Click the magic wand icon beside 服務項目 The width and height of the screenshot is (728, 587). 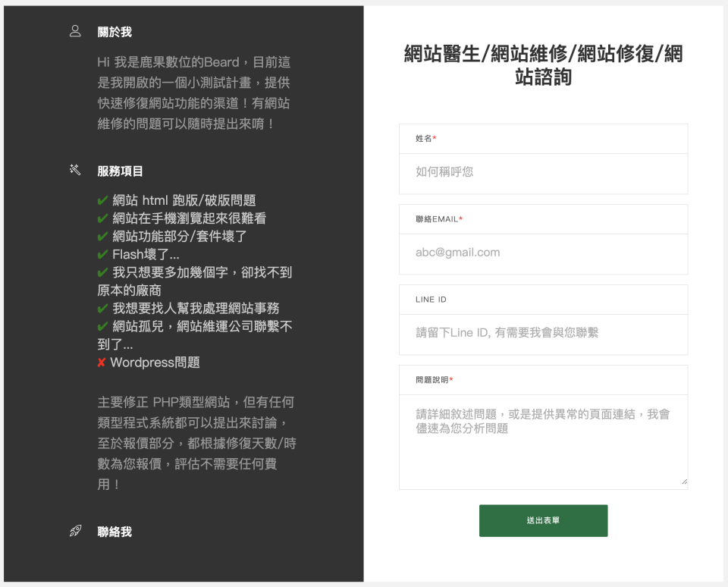click(75, 170)
